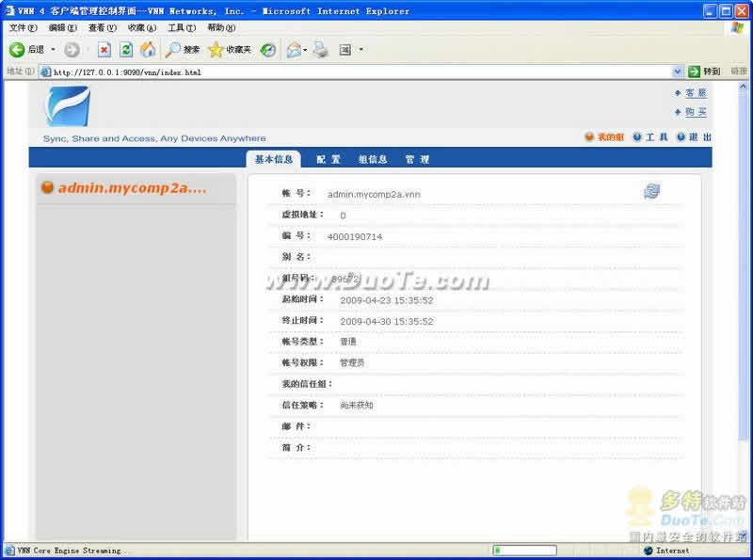Click end time 2009-04-30 15:35:52
The width and height of the screenshot is (753, 560).
(x=387, y=322)
